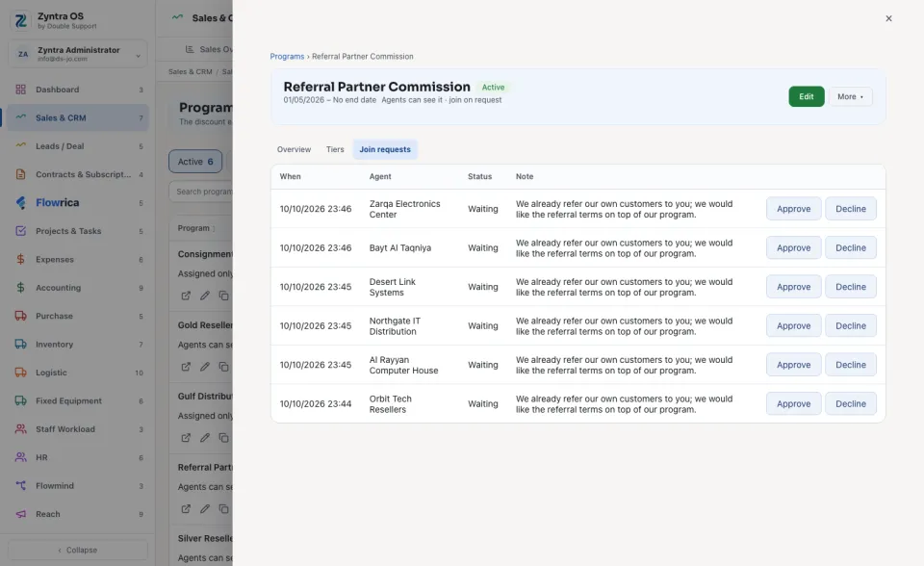This screenshot has height=566, width=924.
Task: Decline Zarqa Electronics Center request
Action: click(850, 209)
